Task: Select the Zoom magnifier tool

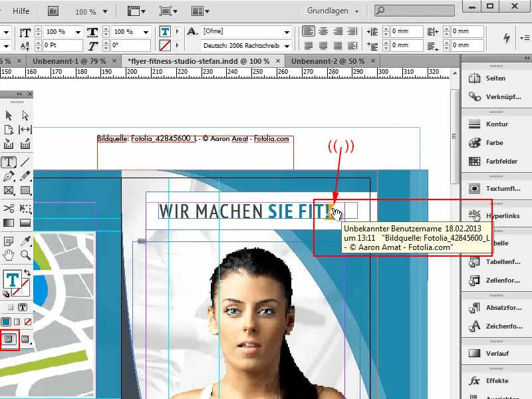Action: pos(25,255)
